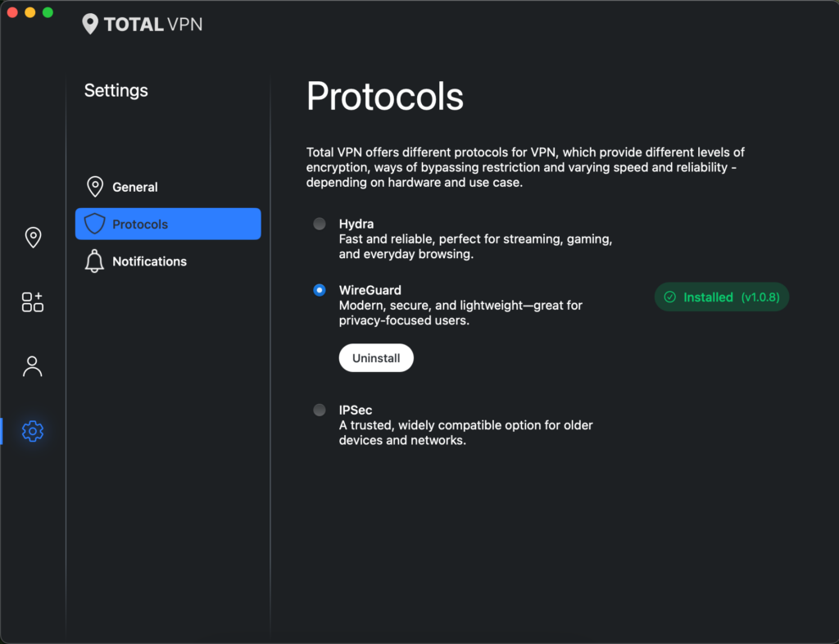Select the Hydra protocol radio button
Screen dimensions: 839x644
pyautogui.click(x=320, y=224)
